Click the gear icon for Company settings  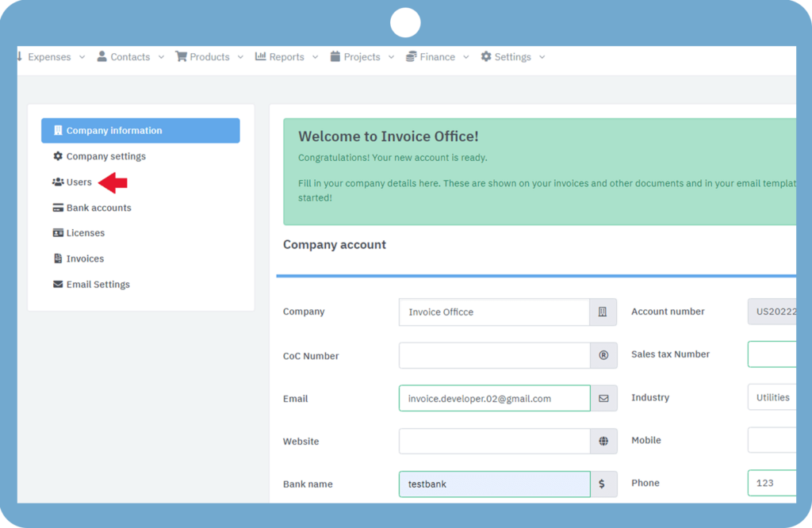(x=57, y=156)
